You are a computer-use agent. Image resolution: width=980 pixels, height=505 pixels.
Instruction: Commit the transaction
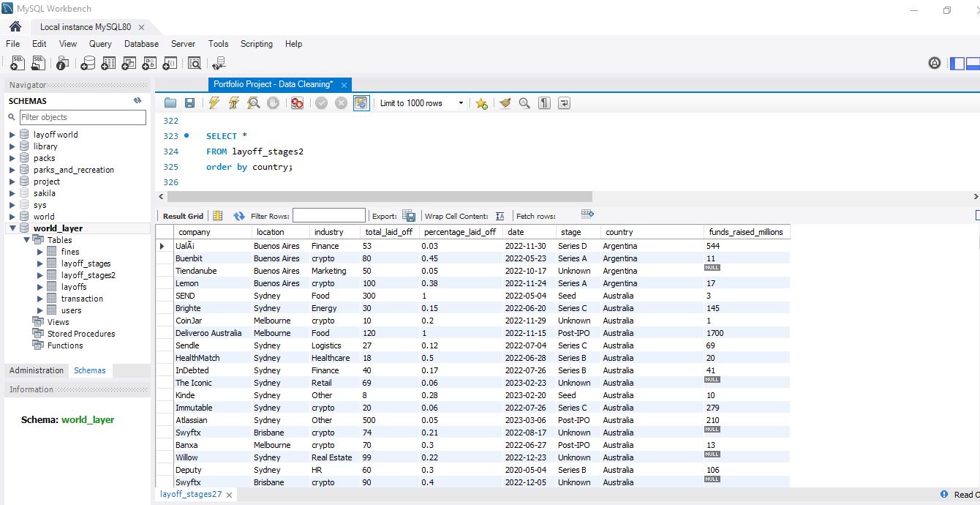[321, 103]
